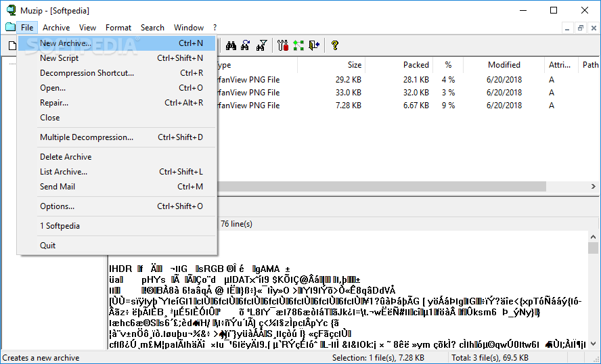Open the View menu

pos(87,28)
